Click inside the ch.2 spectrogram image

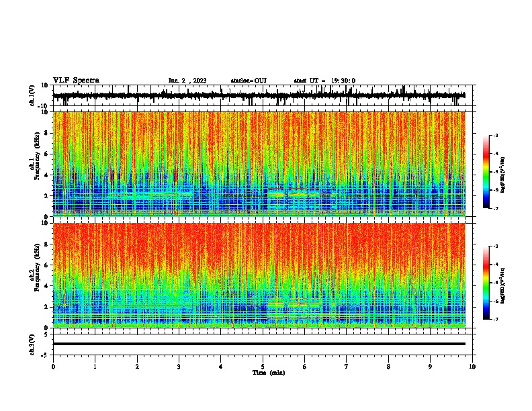[259, 275]
